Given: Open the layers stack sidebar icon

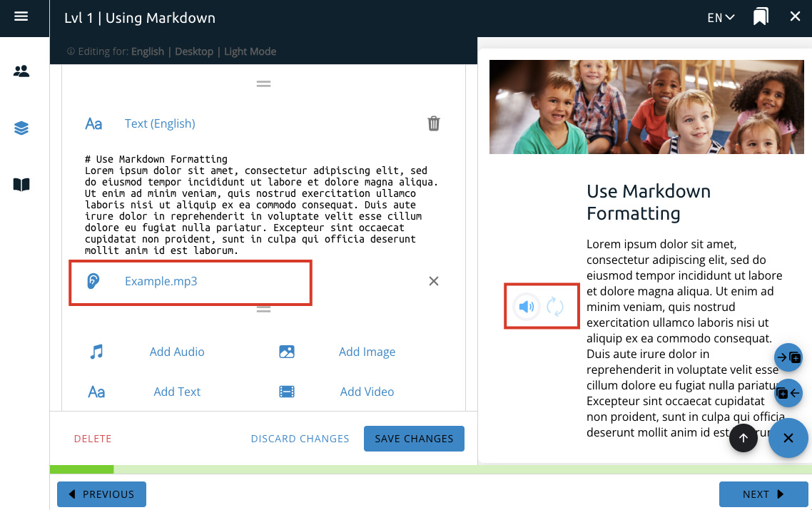Looking at the screenshot, I should click(x=21, y=128).
